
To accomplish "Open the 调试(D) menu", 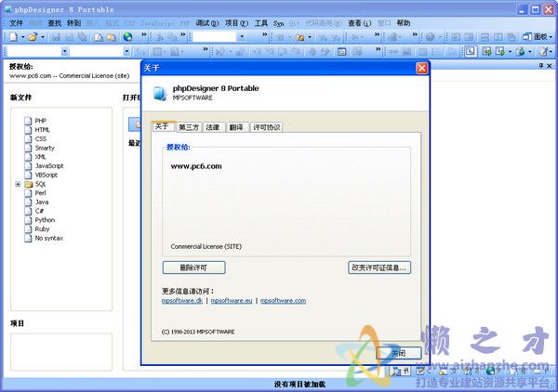I will point(207,23).
